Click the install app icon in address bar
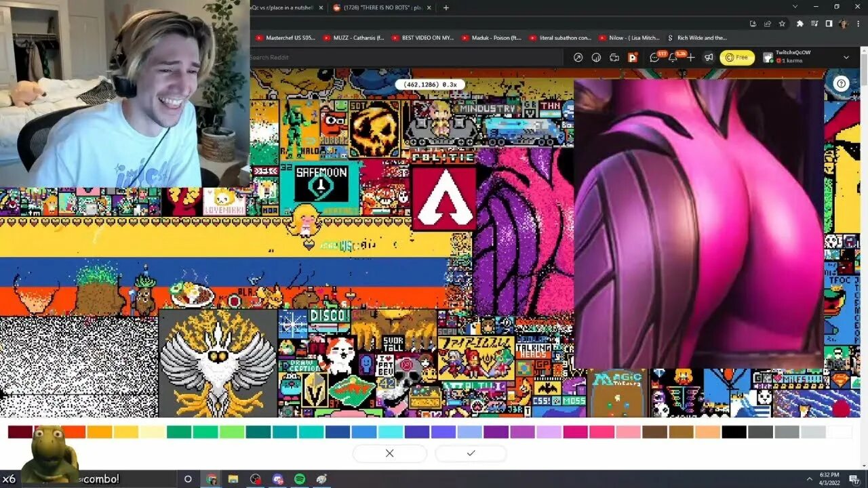 click(753, 23)
